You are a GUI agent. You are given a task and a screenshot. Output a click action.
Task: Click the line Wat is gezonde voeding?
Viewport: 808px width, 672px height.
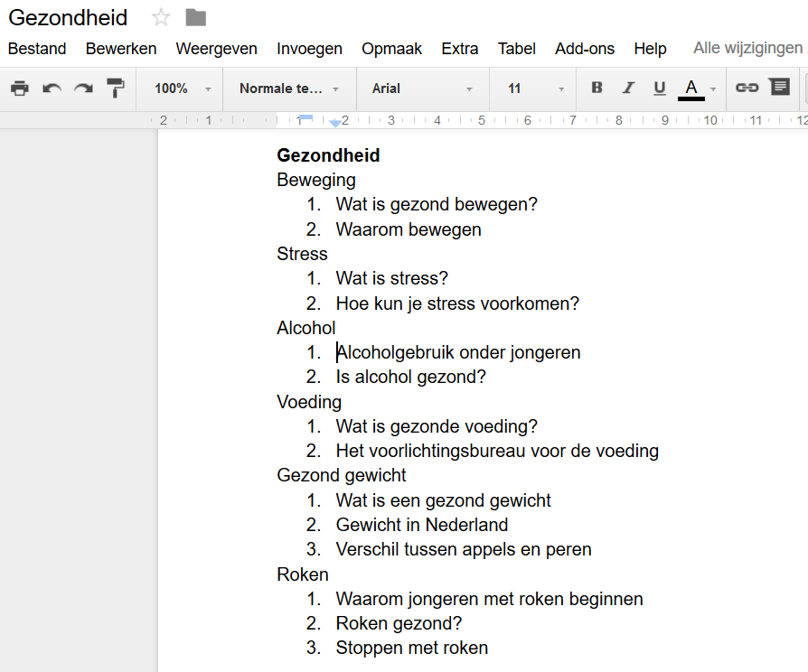point(437,426)
